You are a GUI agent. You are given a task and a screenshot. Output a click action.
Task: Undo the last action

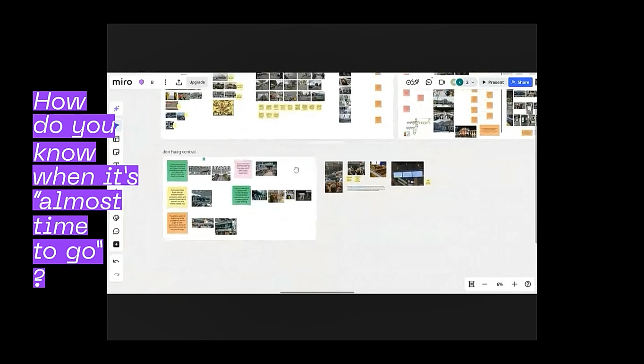point(116,261)
